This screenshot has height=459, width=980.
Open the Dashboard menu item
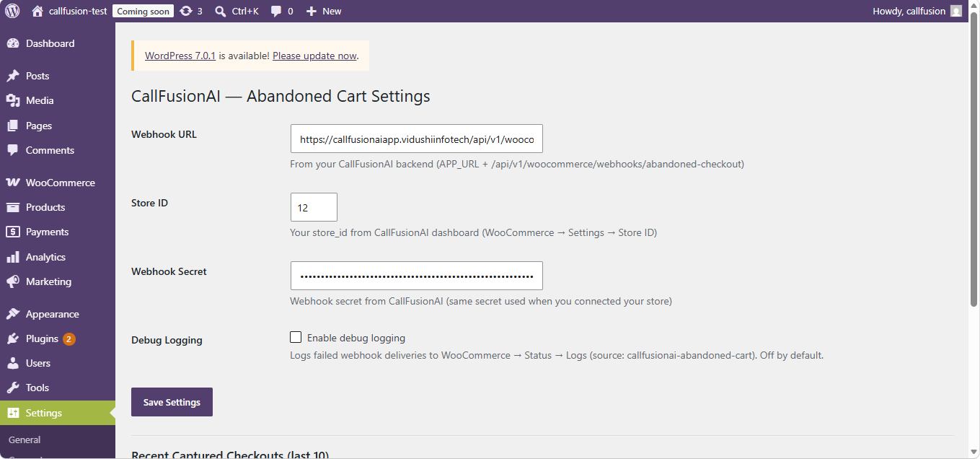[x=58, y=43]
